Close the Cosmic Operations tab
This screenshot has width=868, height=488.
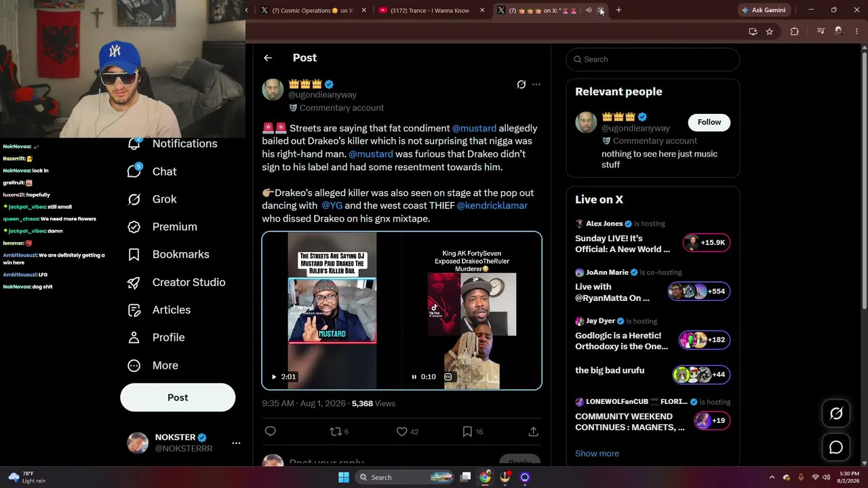pyautogui.click(x=364, y=10)
